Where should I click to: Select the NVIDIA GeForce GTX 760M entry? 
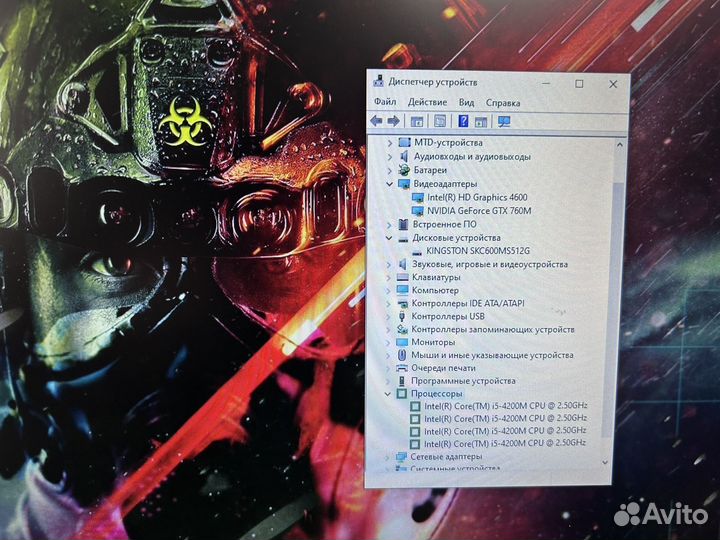479,211
